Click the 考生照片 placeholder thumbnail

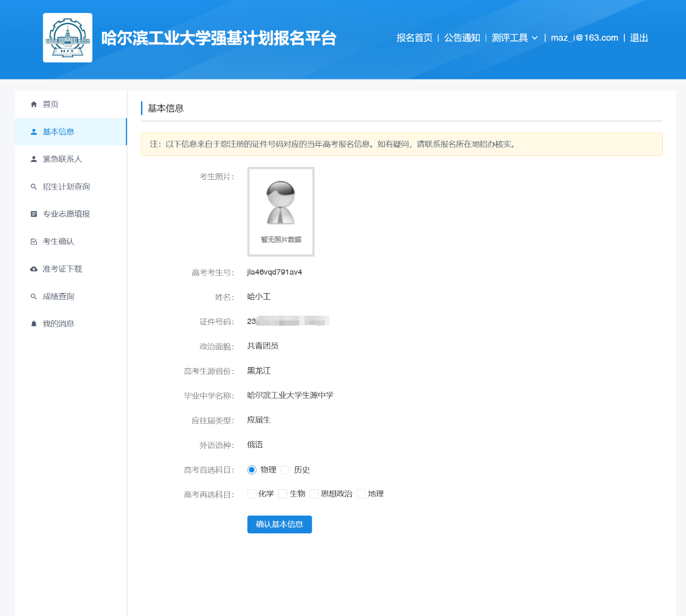[281, 212]
